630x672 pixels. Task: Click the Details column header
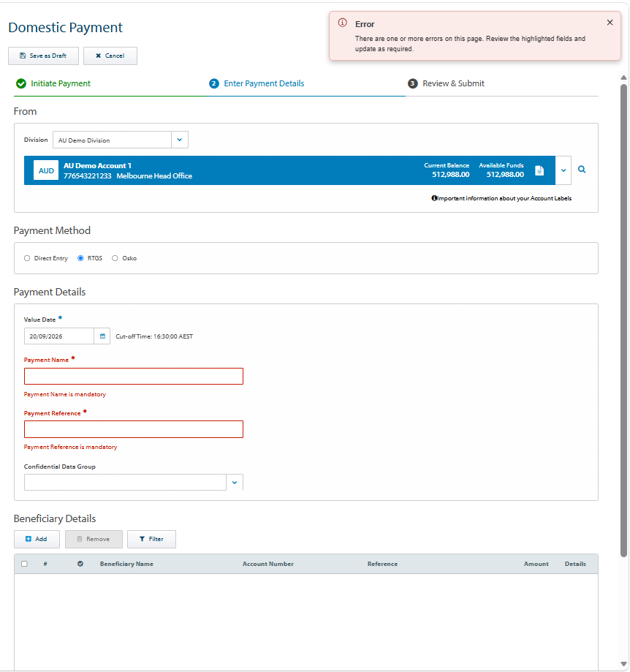[x=575, y=564]
